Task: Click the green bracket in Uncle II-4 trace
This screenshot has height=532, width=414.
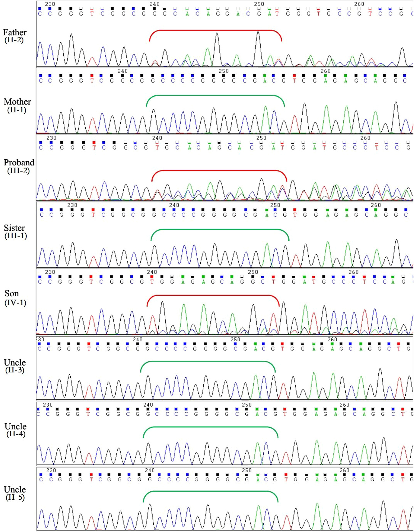Action: (x=211, y=427)
